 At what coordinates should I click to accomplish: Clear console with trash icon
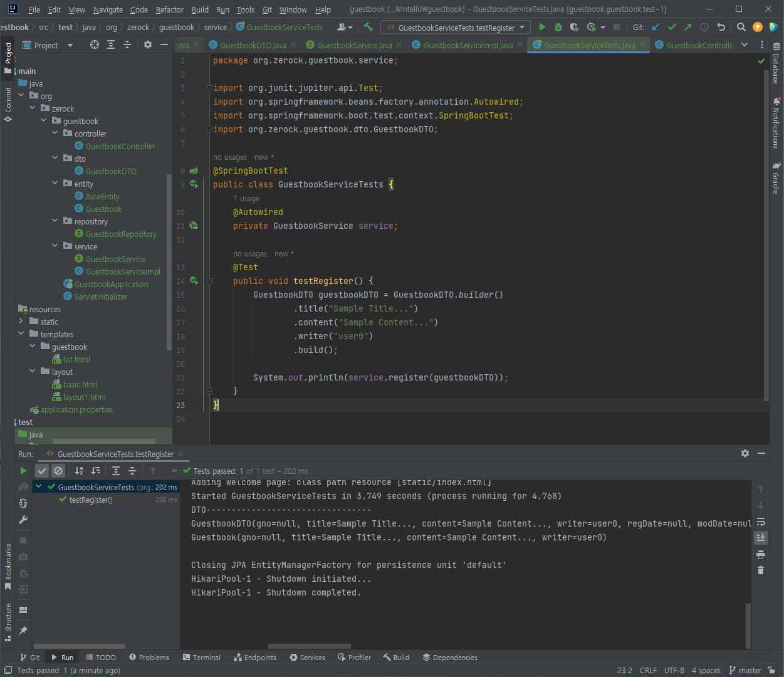[x=761, y=570]
